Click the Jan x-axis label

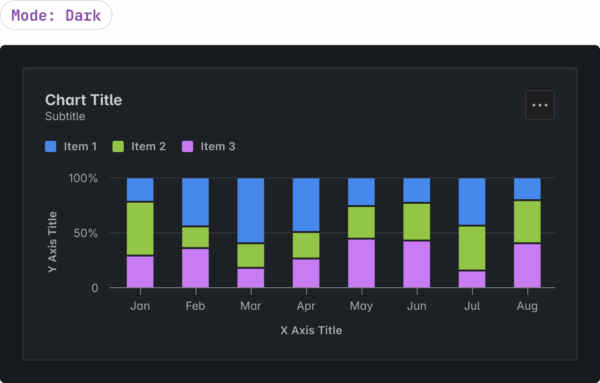(x=140, y=306)
